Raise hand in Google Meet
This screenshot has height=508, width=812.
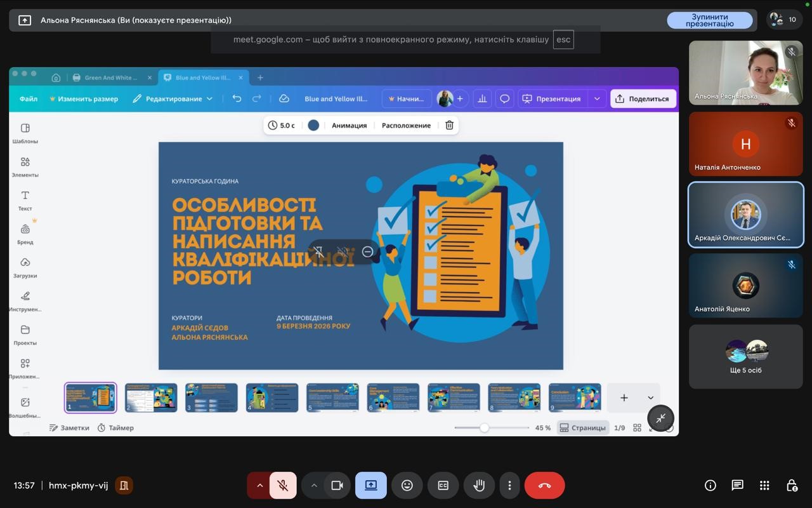(479, 485)
